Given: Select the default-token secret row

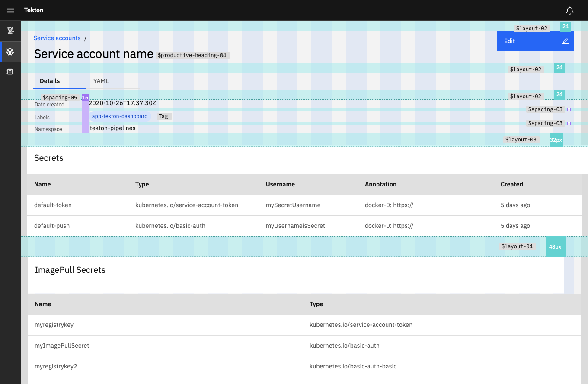Looking at the screenshot, I should 53,205.
